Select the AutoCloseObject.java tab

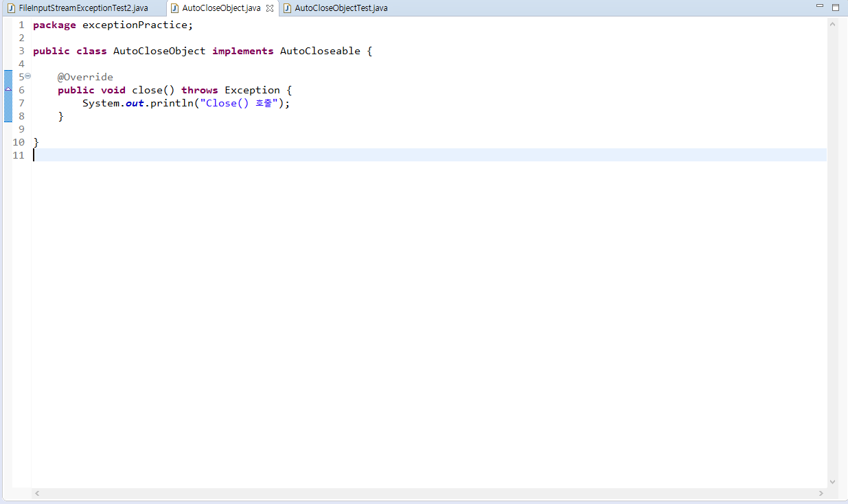221,8
